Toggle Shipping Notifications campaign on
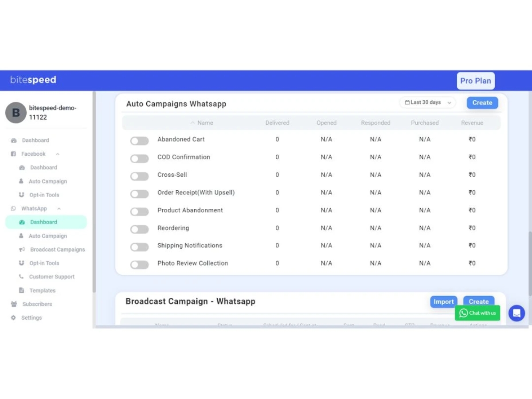The width and height of the screenshot is (532, 399). tap(139, 247)
